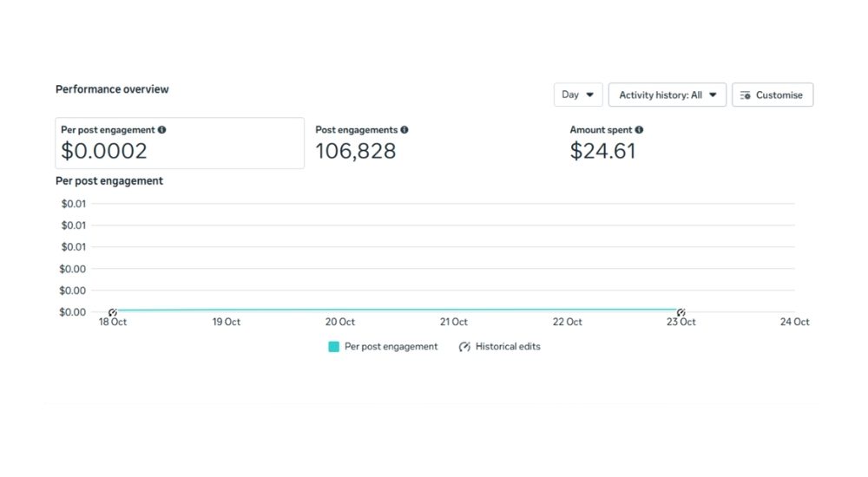Click info icon next to Amount spent
The width and height of the screenshot is (868, 477).
pyautogui.click(x=639, y=130)
